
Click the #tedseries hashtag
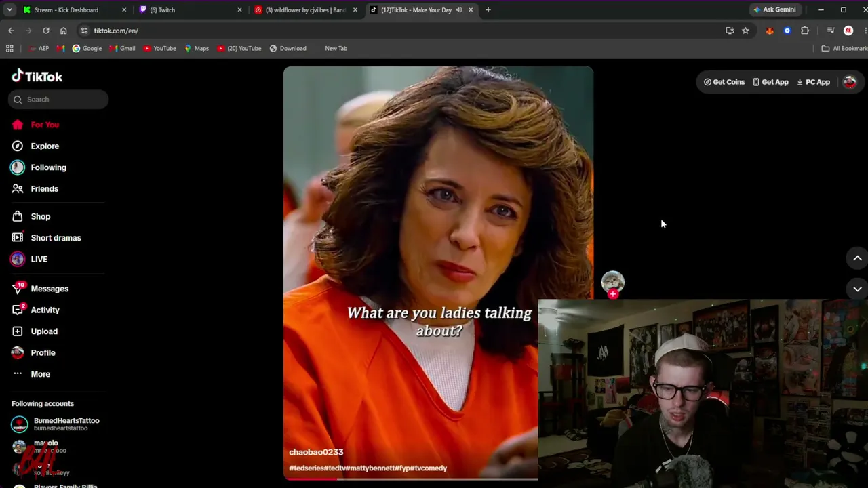pos(307,468)
